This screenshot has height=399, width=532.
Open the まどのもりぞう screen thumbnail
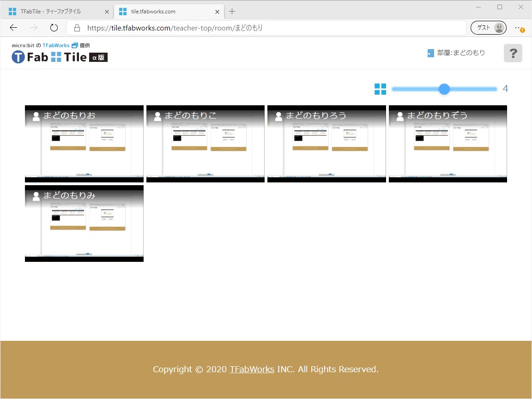[448, 144]
